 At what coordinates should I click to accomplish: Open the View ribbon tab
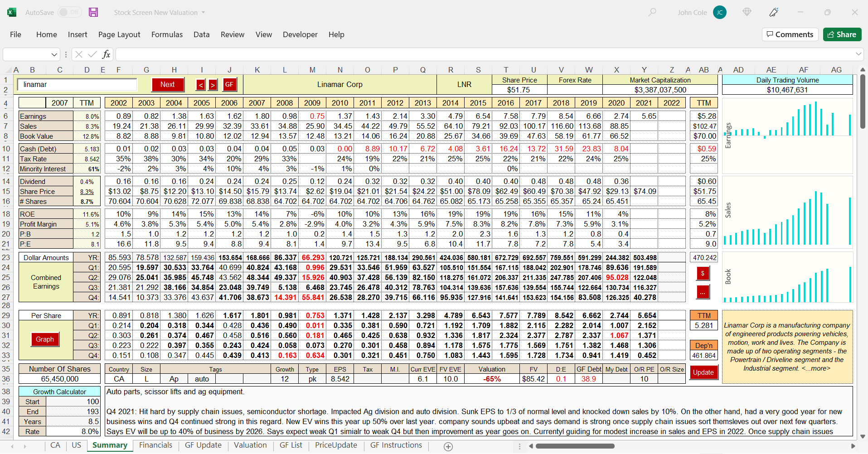click(264, 34)
